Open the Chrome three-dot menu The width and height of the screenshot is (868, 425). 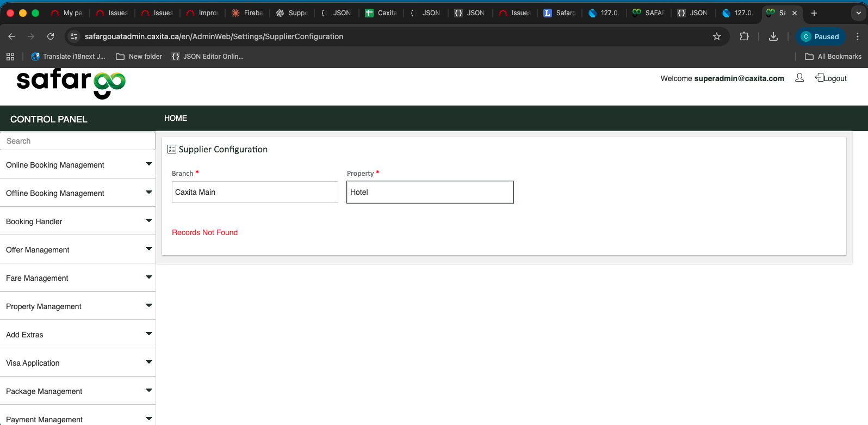(x=857, y=36)
